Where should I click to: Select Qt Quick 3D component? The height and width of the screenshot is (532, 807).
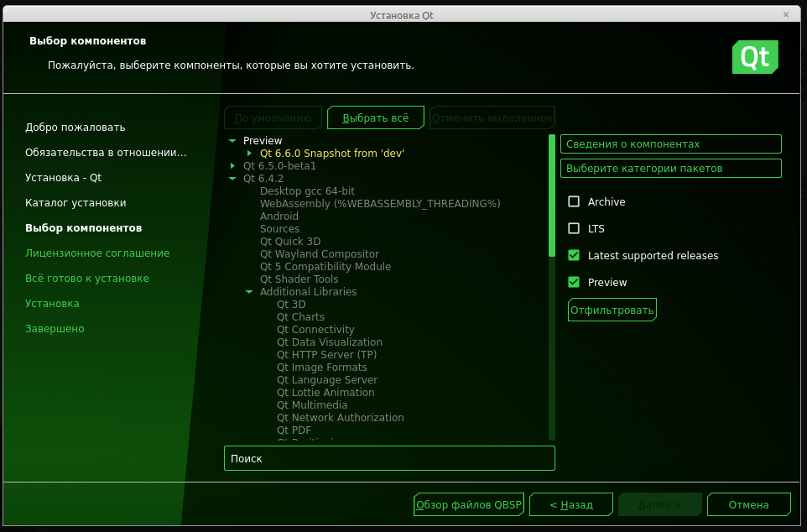tap(290, 241)
